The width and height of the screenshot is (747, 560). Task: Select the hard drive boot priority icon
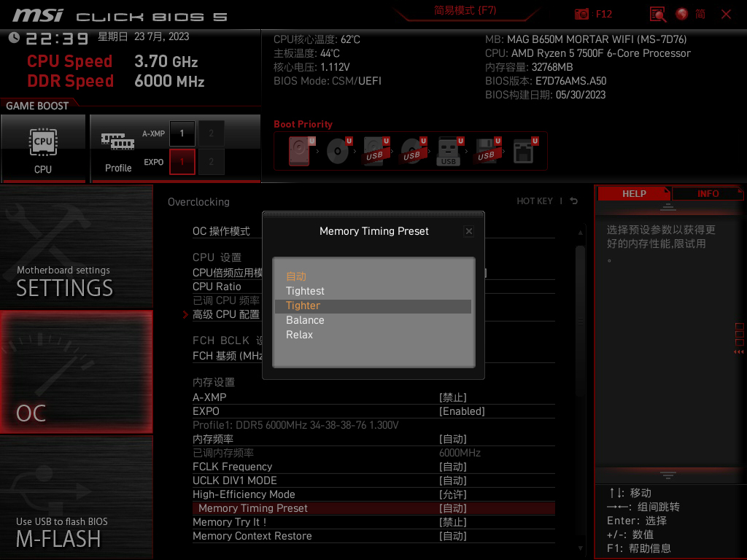pos(299,152)
